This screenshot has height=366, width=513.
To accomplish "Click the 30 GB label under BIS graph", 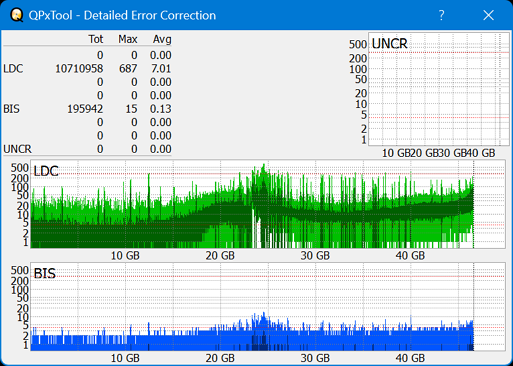I will (315, 358).
